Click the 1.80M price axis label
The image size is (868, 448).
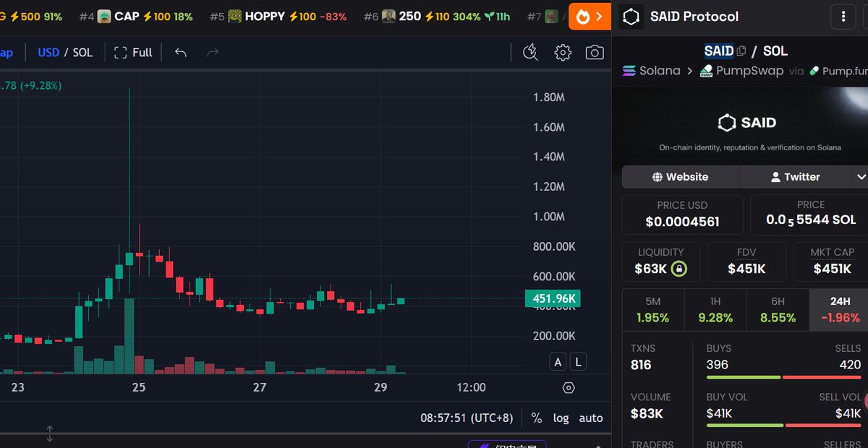[x=548, y=98]
